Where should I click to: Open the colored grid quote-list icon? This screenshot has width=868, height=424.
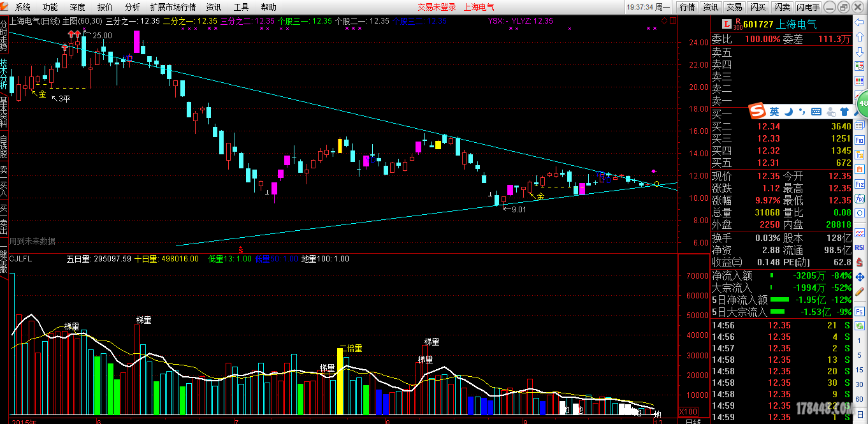[860, 80]
